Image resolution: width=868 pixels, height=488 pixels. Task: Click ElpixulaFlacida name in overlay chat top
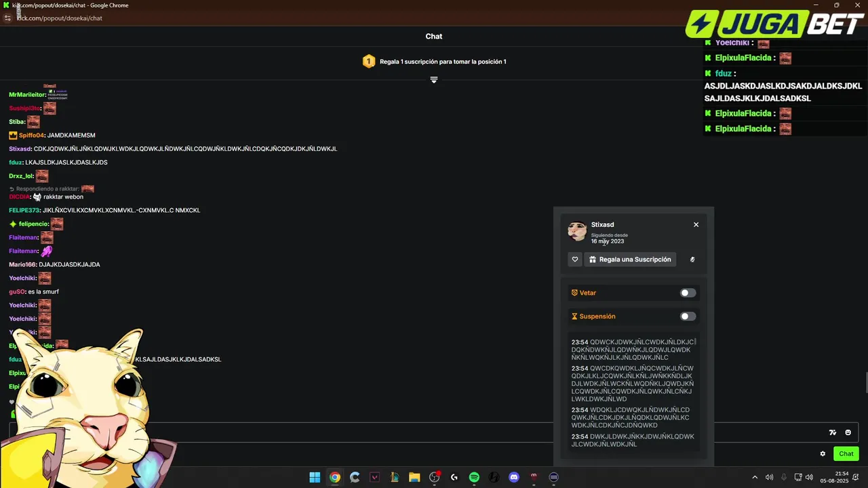744,58
